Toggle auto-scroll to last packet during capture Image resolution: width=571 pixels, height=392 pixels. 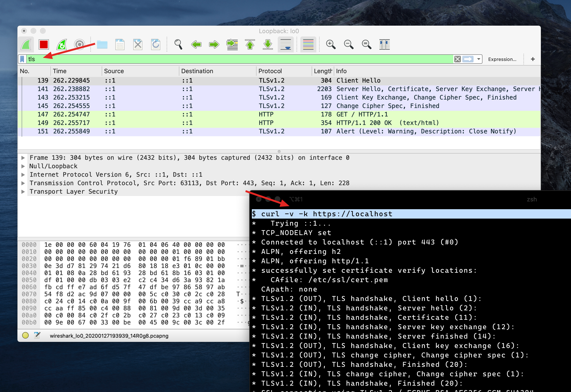point(285,44)
